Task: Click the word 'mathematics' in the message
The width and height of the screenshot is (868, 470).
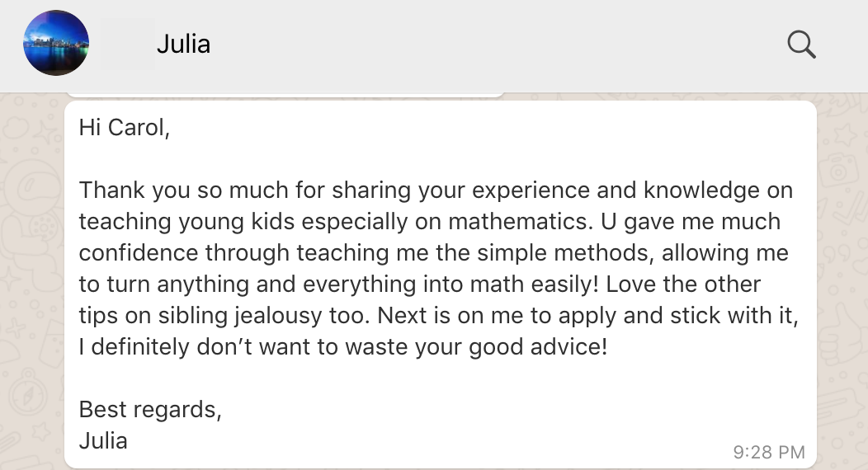Action: tap(517, 222)
